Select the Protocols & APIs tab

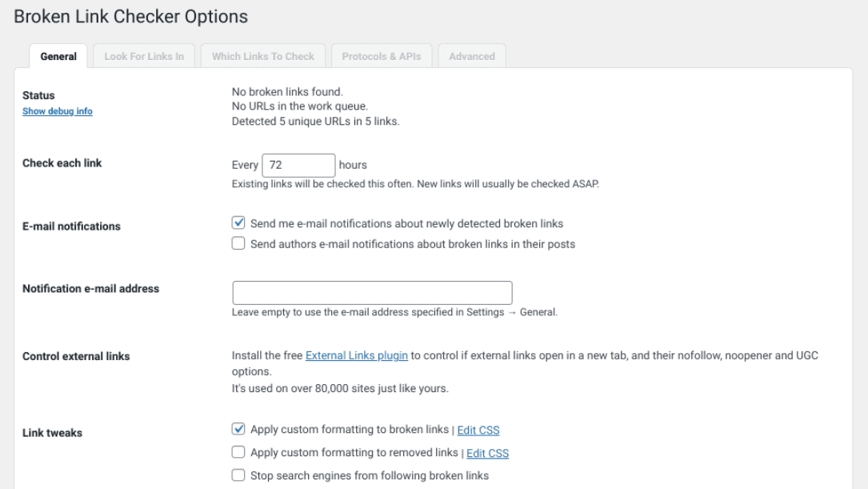coord(382,56)
